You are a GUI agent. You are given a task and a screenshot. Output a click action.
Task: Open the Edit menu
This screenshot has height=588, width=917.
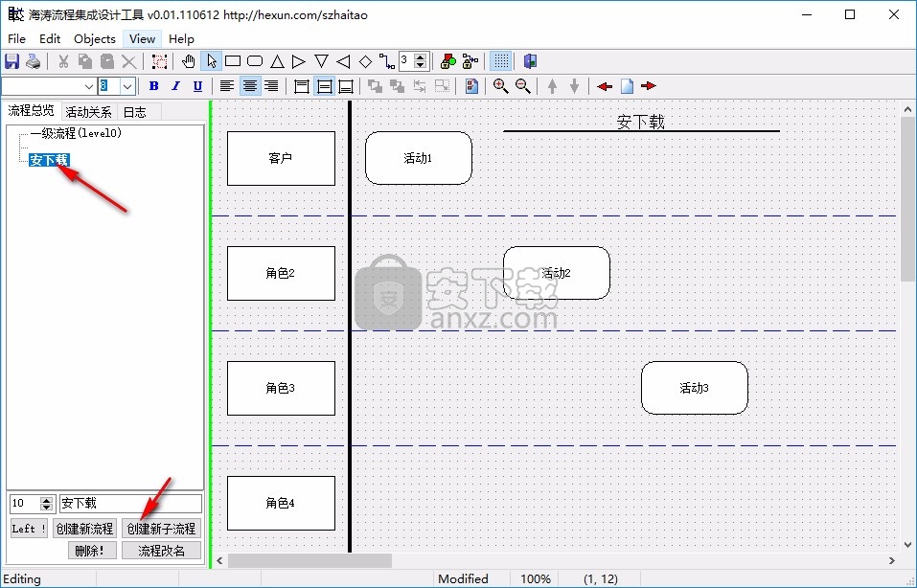[x=50, y=39]
